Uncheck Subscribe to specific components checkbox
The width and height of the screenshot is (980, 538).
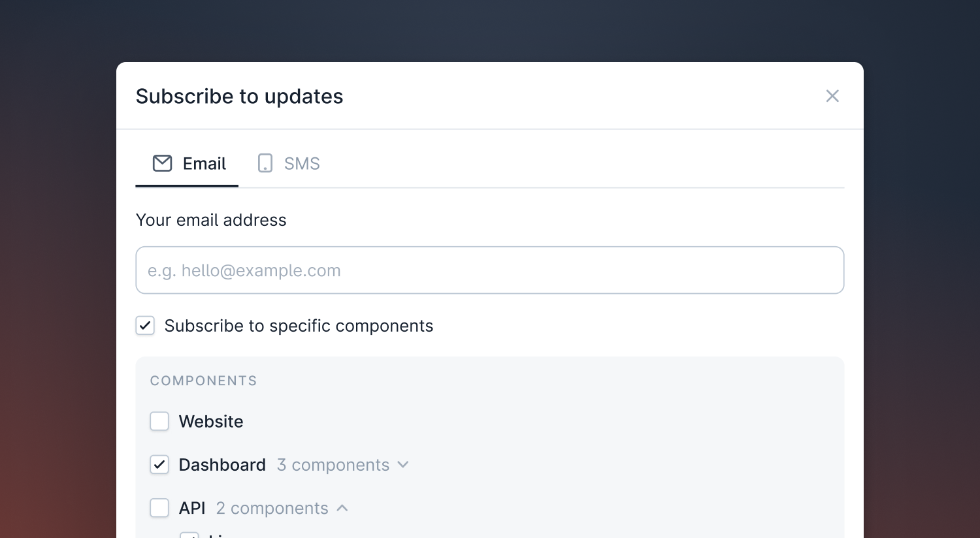(145, 325)
